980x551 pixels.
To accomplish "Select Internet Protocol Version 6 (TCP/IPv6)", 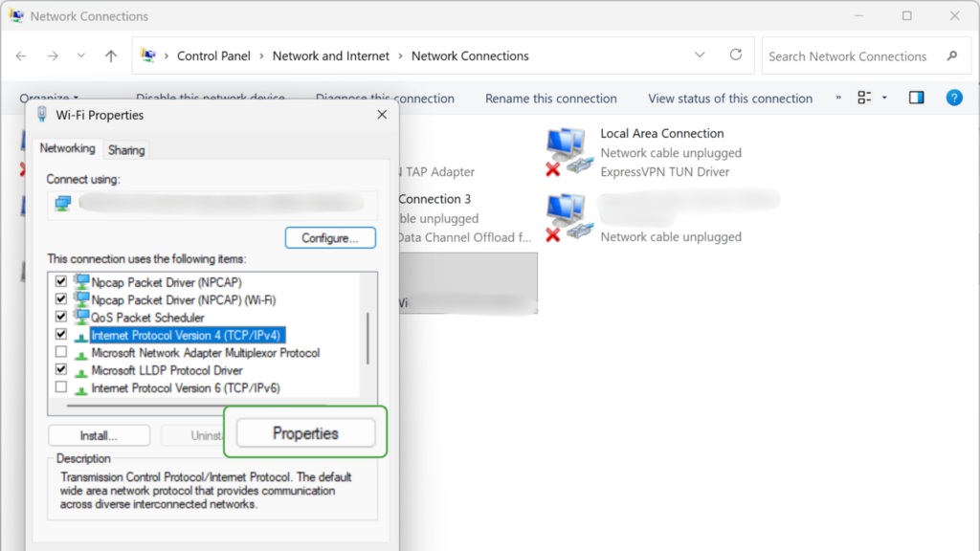I will 186,388.
